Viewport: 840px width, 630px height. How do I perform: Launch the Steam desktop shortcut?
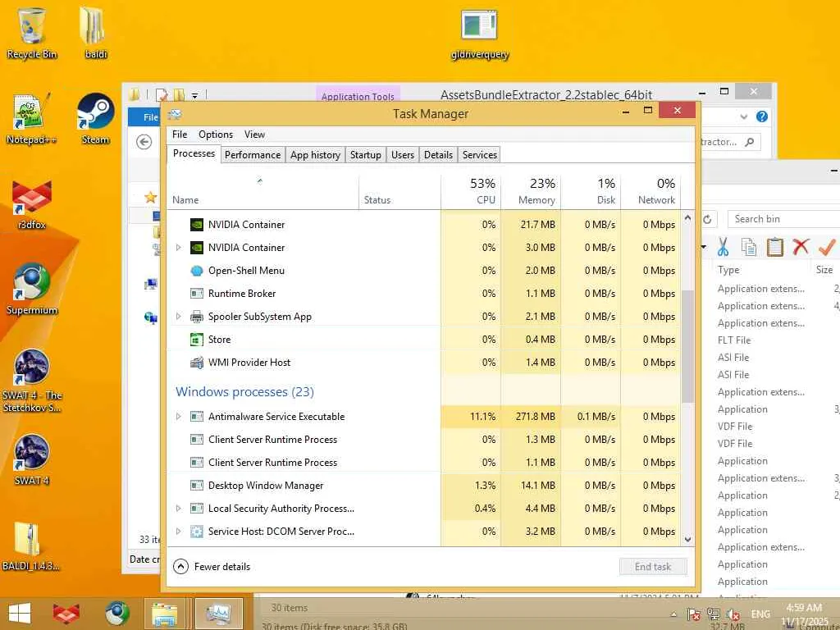click(95, 118)
